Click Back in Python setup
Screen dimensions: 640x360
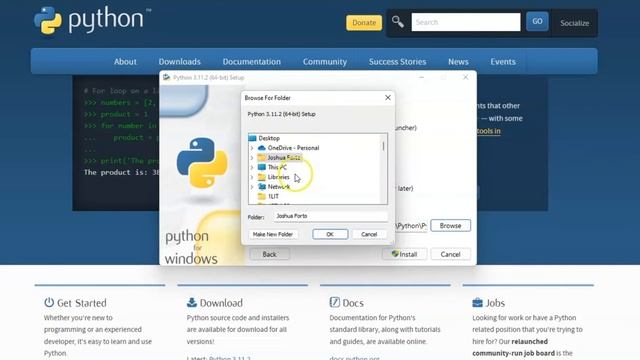[269, 254]
